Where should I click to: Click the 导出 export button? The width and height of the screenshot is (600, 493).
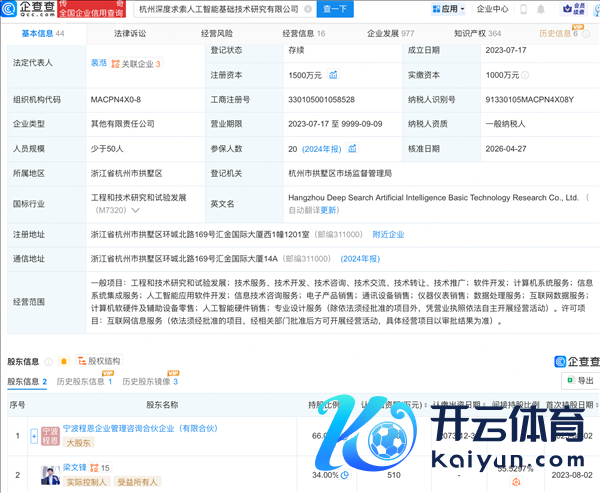point(580,380)
